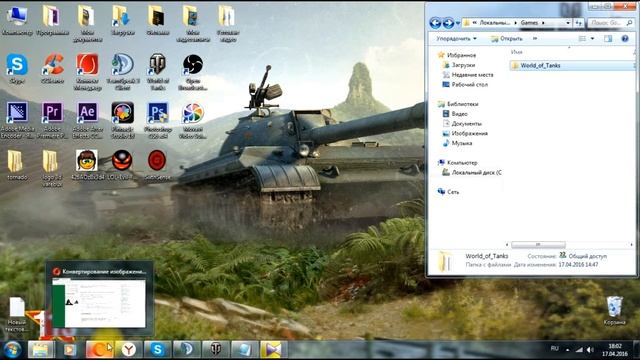This screenshot has width=640, height=360.
Task: Open the recent pages dropdown beside Forward
Action: click(x=458, y=23)
